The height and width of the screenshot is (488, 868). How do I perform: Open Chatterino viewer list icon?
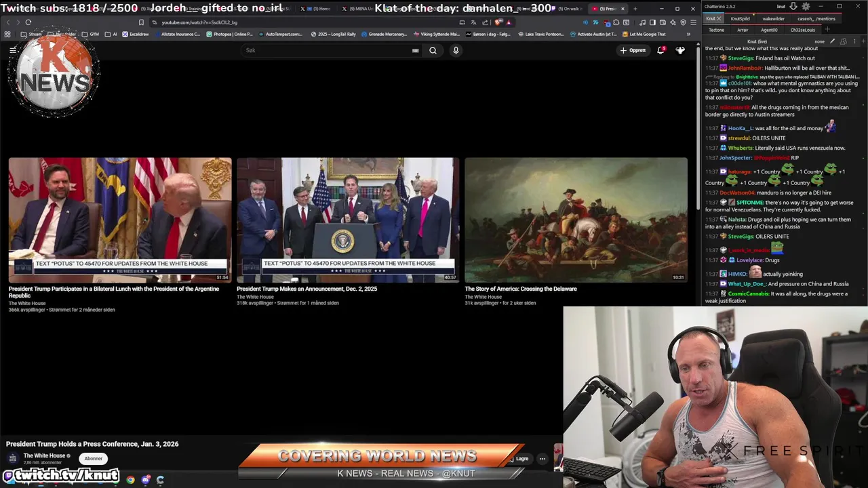[x=844, y=41]
